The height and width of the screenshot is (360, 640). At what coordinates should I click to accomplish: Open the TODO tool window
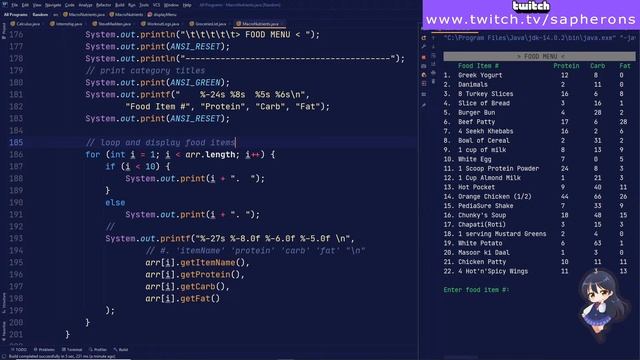(19, 350)
